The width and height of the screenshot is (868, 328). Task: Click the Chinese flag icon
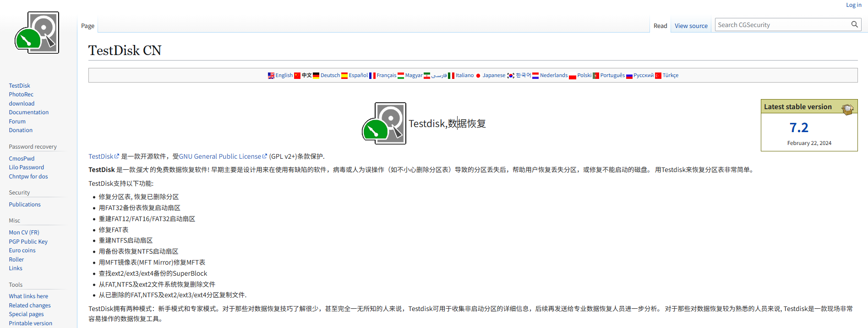click(297, 76)
